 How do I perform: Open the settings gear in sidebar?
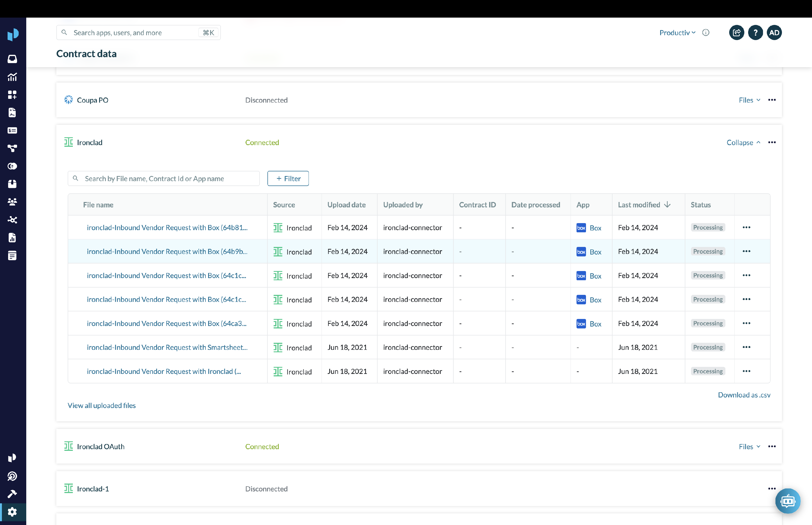[12, 511]
